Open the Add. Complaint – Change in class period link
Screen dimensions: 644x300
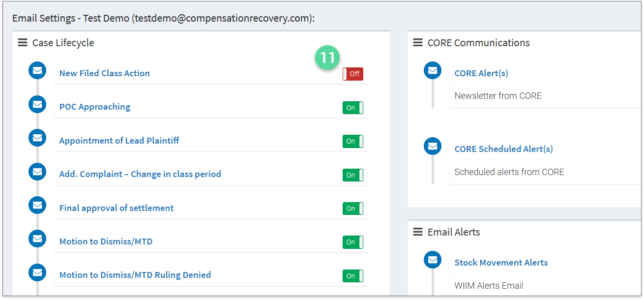[140, 174]
